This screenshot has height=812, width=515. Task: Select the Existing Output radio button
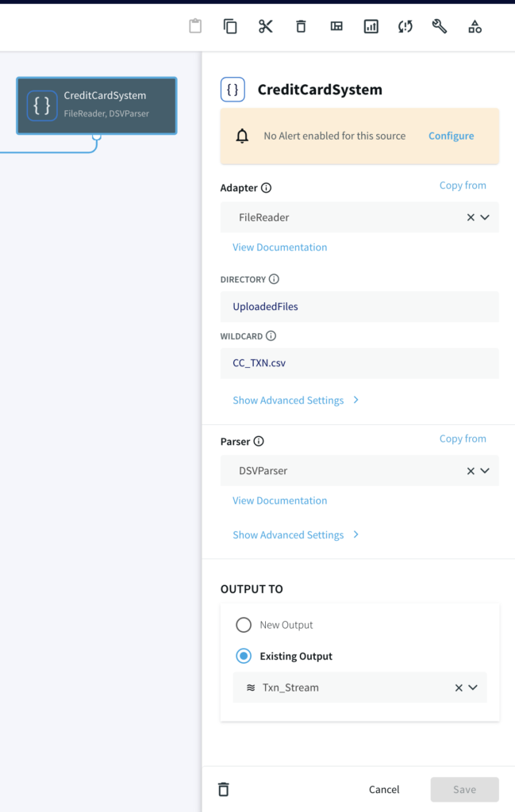click(244, 656)
